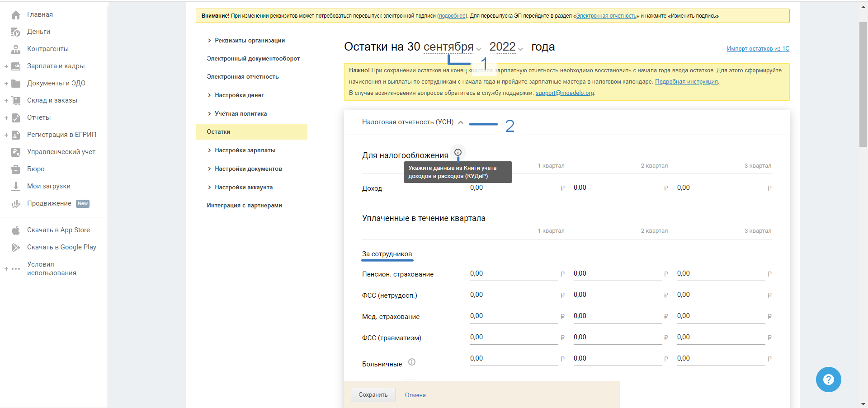Expand Регистрация в ЕГРИП with plus sign
Screen dimensions: 868x408
pos(6,135)
